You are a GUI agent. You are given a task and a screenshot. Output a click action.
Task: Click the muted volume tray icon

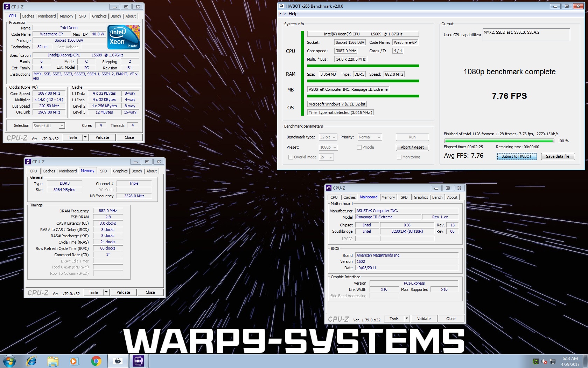[544, 361]
